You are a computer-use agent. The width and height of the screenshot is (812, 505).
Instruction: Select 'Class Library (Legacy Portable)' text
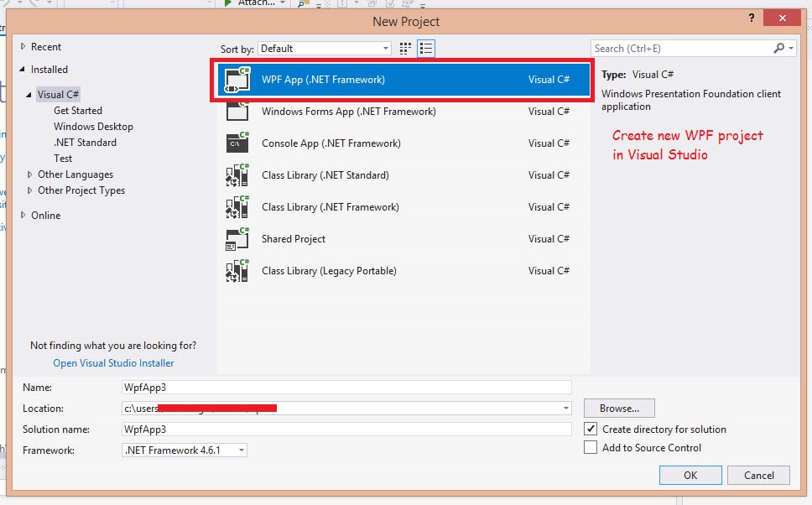coord(329,271)
